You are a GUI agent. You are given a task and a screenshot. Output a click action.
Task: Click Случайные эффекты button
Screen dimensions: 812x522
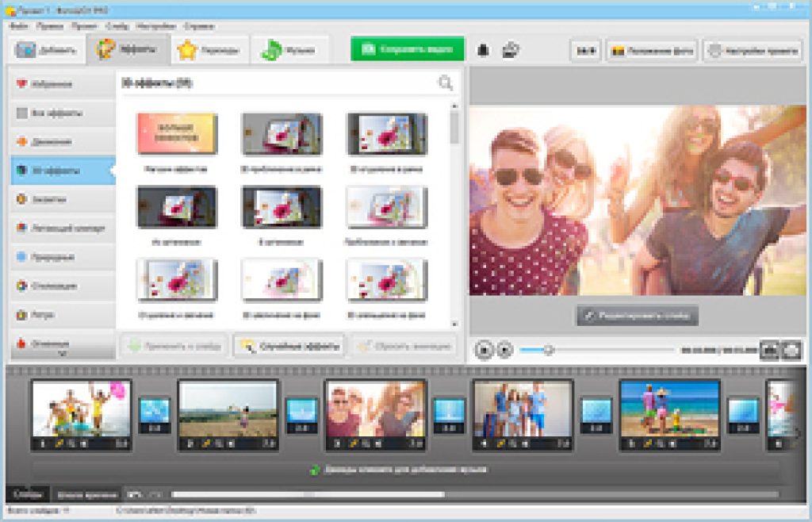point(289,346)
